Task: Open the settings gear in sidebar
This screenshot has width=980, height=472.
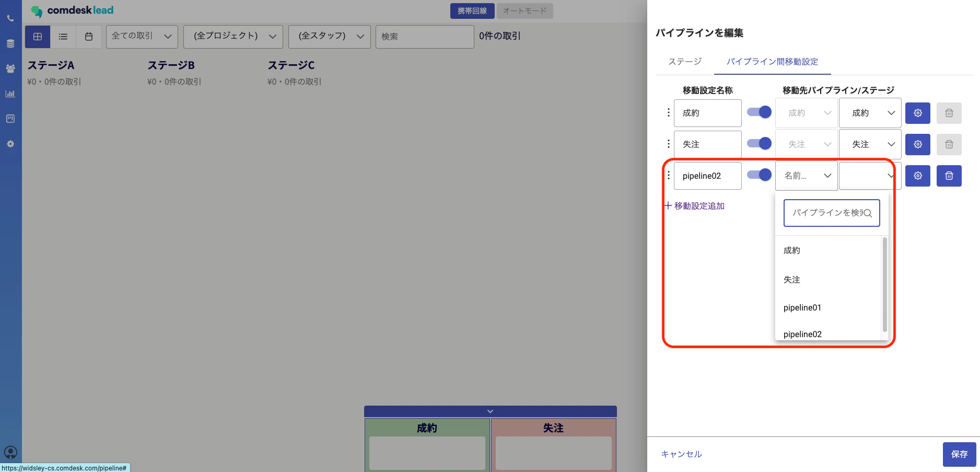Action: [10, 144]
